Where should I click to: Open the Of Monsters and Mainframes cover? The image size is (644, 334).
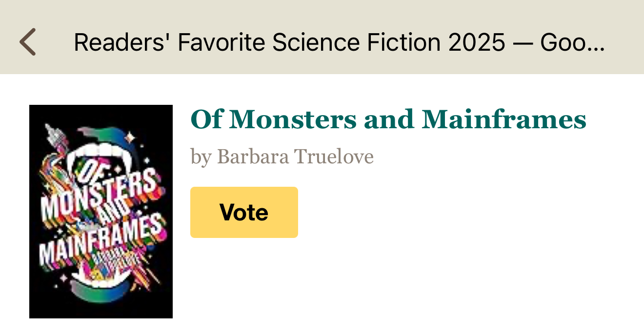click(101, 211)
